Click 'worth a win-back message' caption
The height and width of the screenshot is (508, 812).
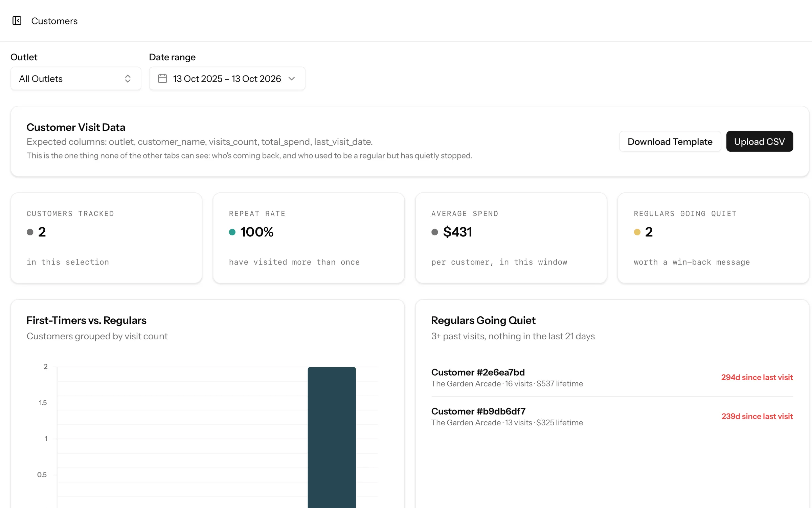click(692, 262)
